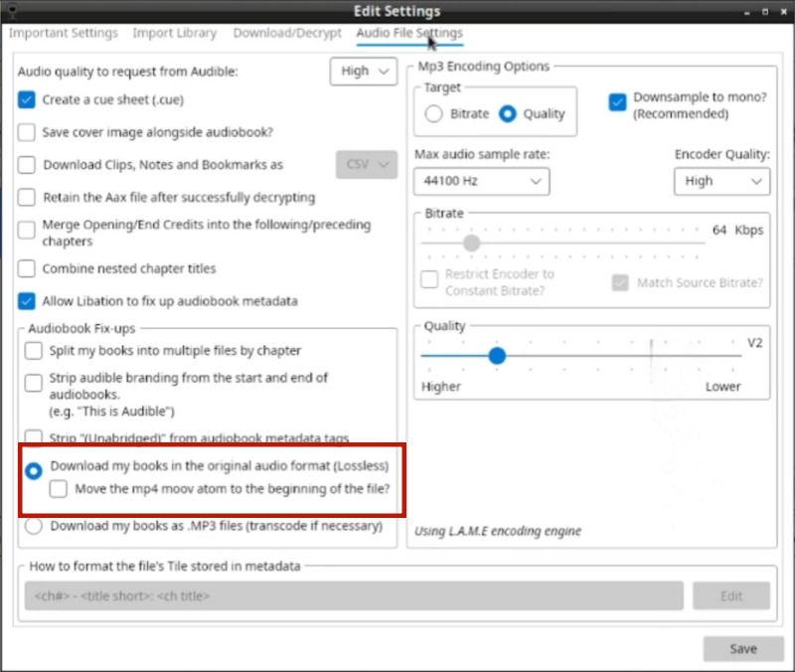Switch to the Important Settings tab
Screen dimensions: 795x672
pos(64,33)
